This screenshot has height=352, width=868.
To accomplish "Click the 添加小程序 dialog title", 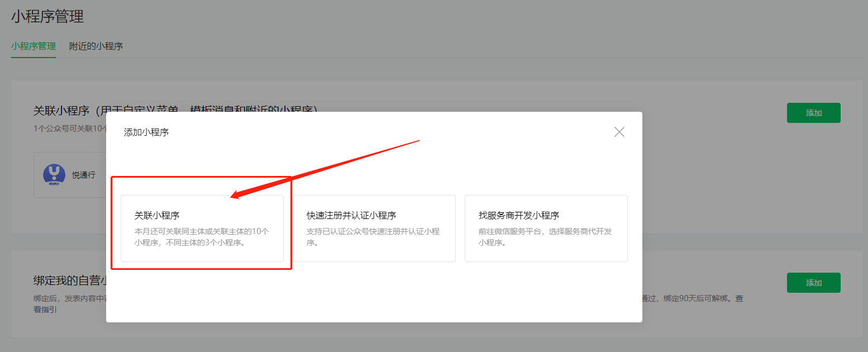I will click(x=146, y=132).
